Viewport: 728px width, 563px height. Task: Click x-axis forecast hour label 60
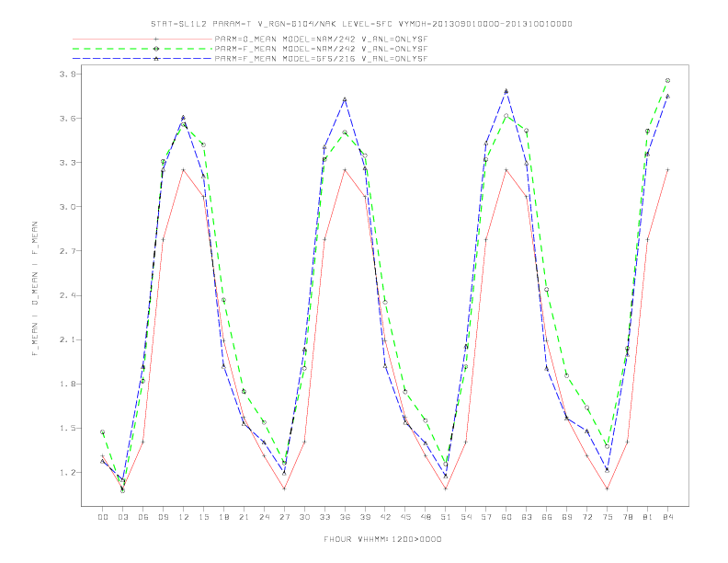tap(506, 517)
